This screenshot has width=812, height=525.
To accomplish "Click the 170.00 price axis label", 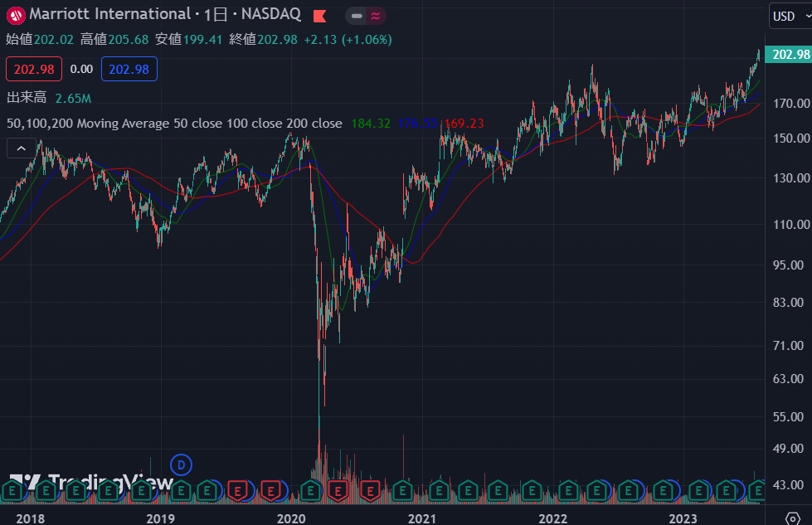I will (x=791, y=104).
